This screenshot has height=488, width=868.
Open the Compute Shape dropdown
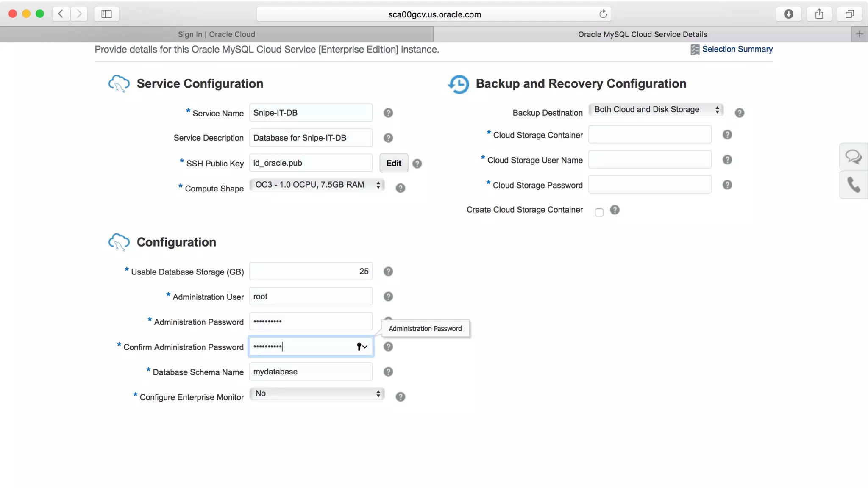[317, 185]
